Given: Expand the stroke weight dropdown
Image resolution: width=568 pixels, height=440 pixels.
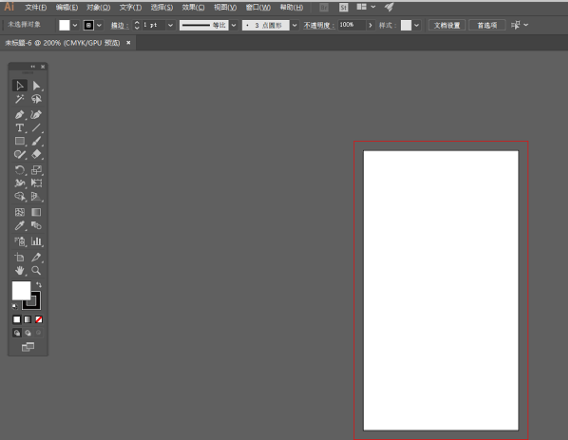Looking at the screenshot, I should [x=170, y=25].
